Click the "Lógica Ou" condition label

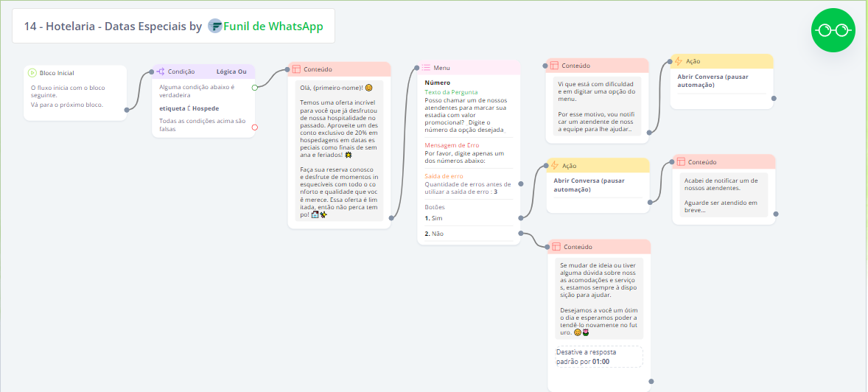(x=231, y=71)
